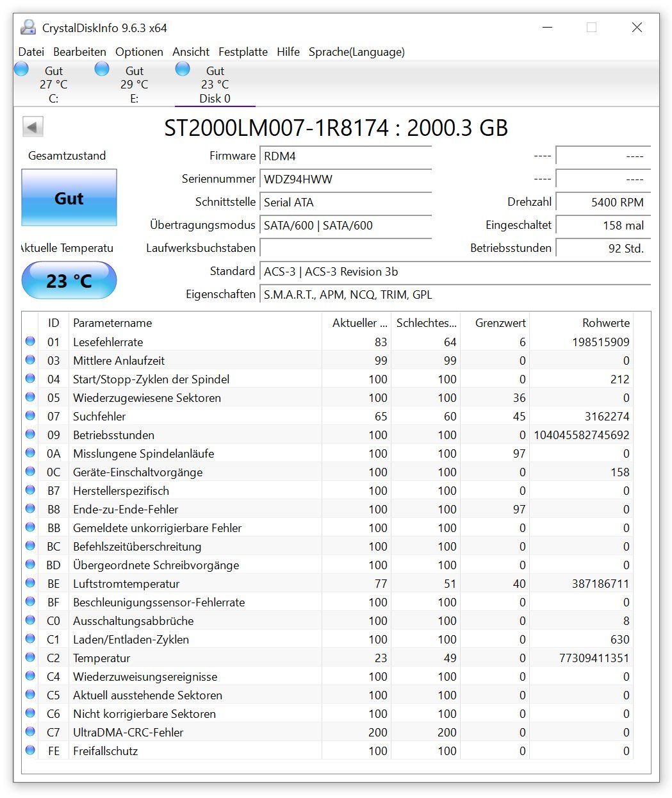Click status dot of Ausschaltungsabbrüche row
672x798 pixels.
point(30,620)
